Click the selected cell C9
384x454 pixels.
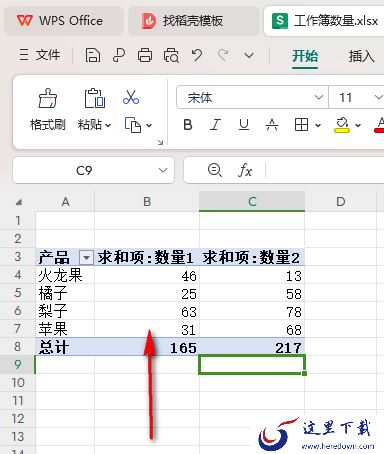tap(252, 364)
